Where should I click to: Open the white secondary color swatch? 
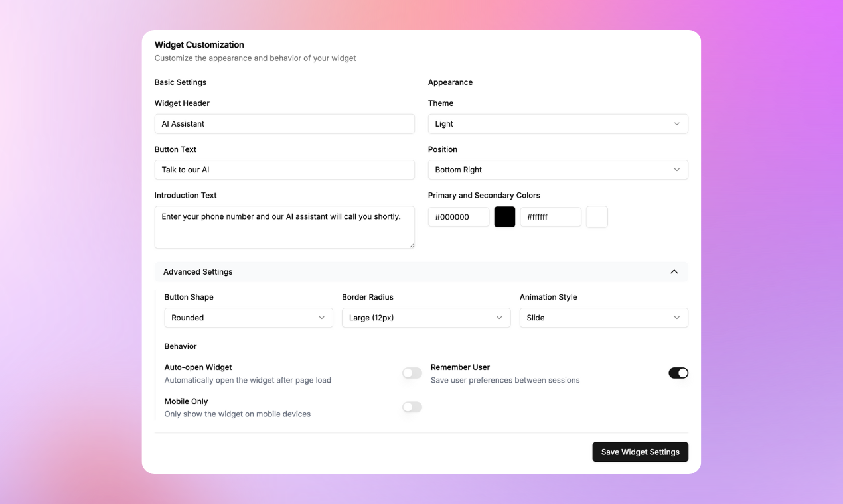coord(597,217)
